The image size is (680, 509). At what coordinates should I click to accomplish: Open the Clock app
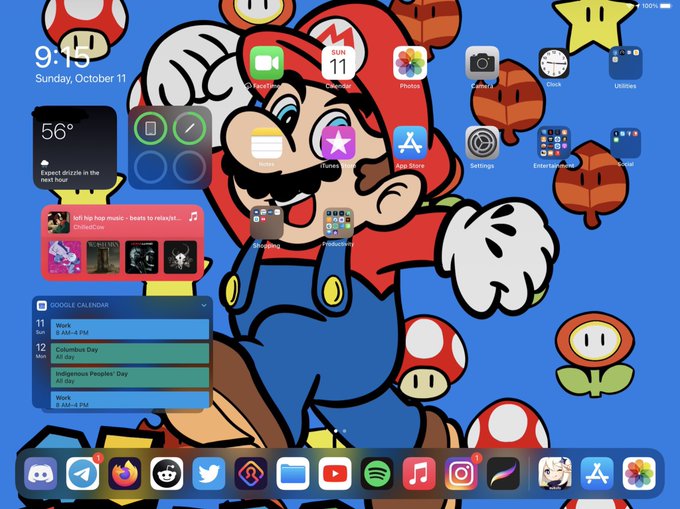tap(554, 63)
